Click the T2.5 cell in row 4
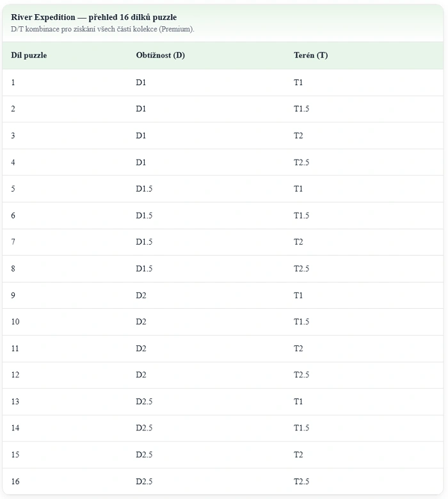This screenshot has width=448, height=499. 301,163
